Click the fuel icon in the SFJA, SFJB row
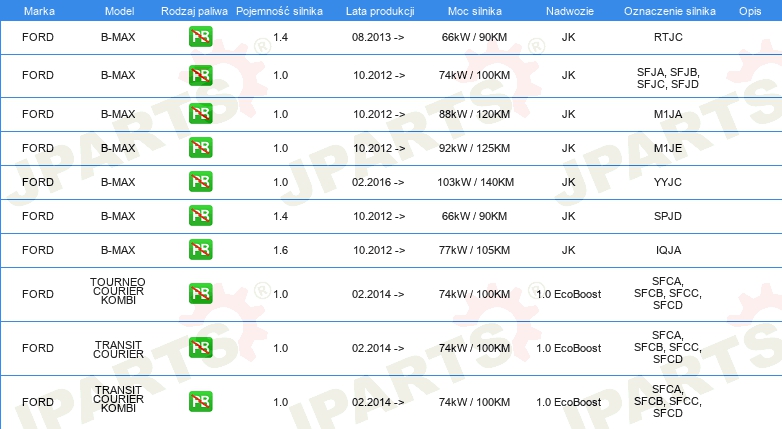This screenshot has height=429, width=782. click(x=200, y=75)
